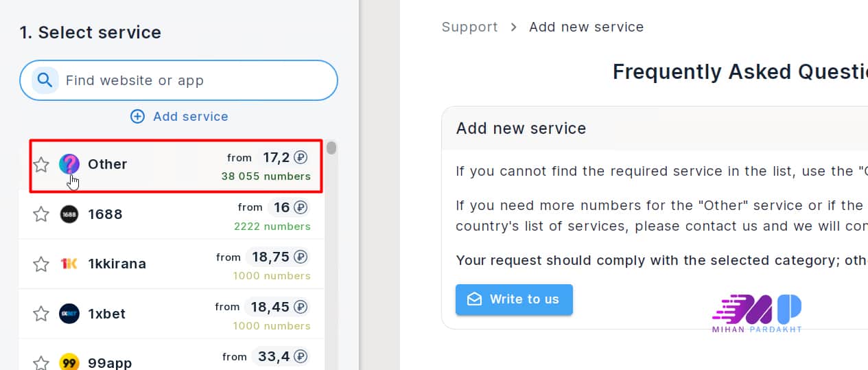This screenshot has height=370, width=868.
Task: Click the 1688 service logo
Action: click(x=69, y=214)
